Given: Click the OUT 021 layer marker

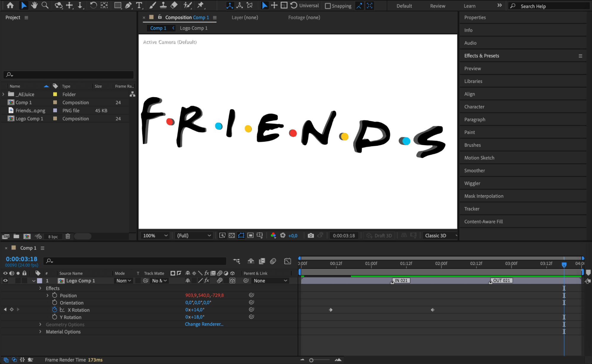Looking at the screenshot, I should (x=501, y=280).
